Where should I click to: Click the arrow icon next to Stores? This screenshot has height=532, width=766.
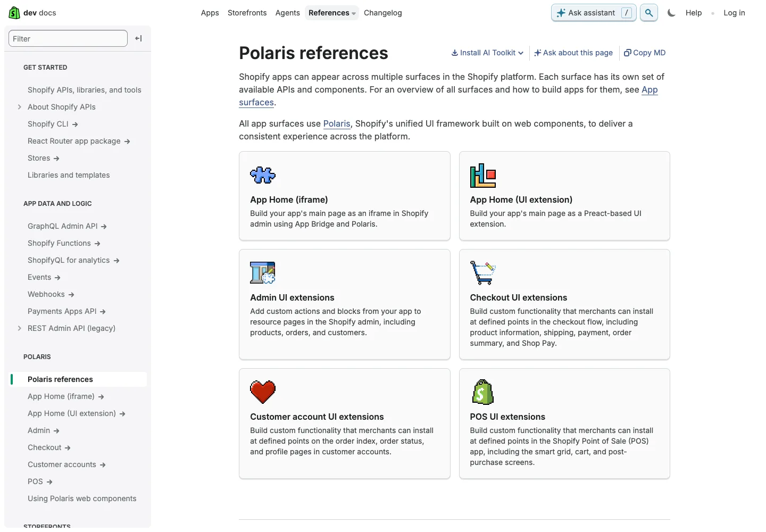(x=56, y=159)
